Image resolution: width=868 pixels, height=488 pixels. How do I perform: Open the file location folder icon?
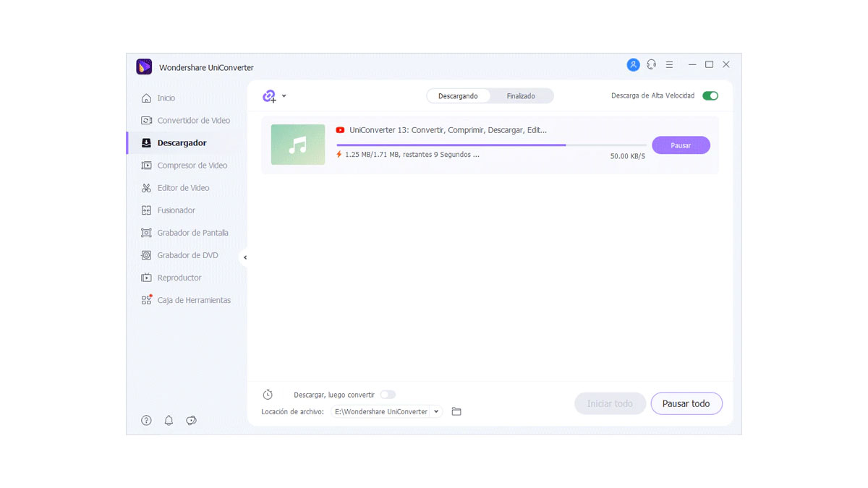coord(456,411)
